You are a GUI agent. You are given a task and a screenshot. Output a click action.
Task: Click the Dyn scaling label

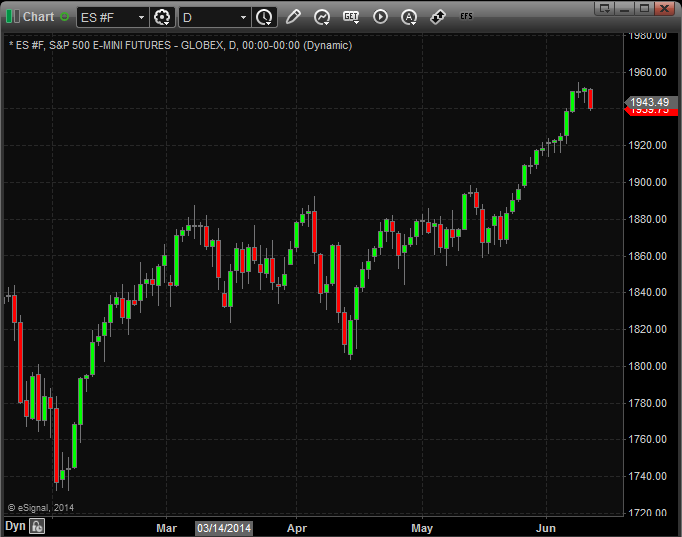(15, 526)
